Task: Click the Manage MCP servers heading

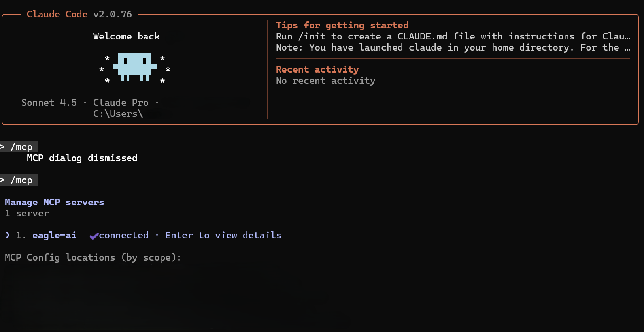Action: (55, 202)
